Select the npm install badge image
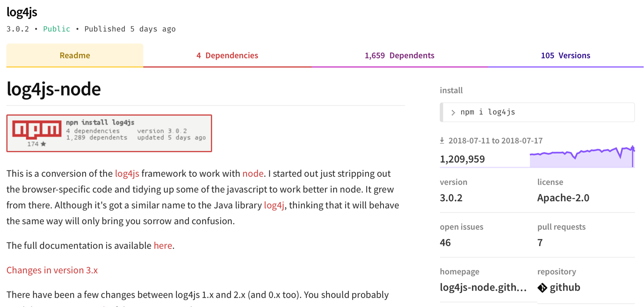 pos(109,132)
